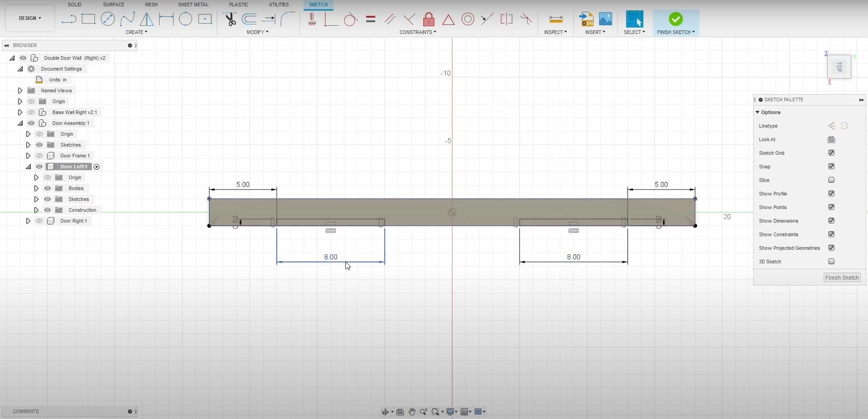Click the green Finish Sketch checkmark
The height and width of the screenshot is (419, 868).
(676, 19)
